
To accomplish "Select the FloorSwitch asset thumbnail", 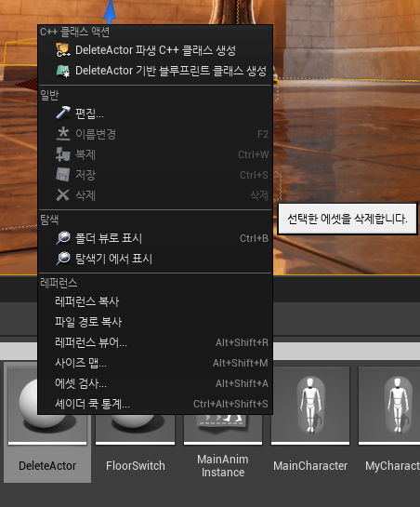I will [x=135, y=430].
